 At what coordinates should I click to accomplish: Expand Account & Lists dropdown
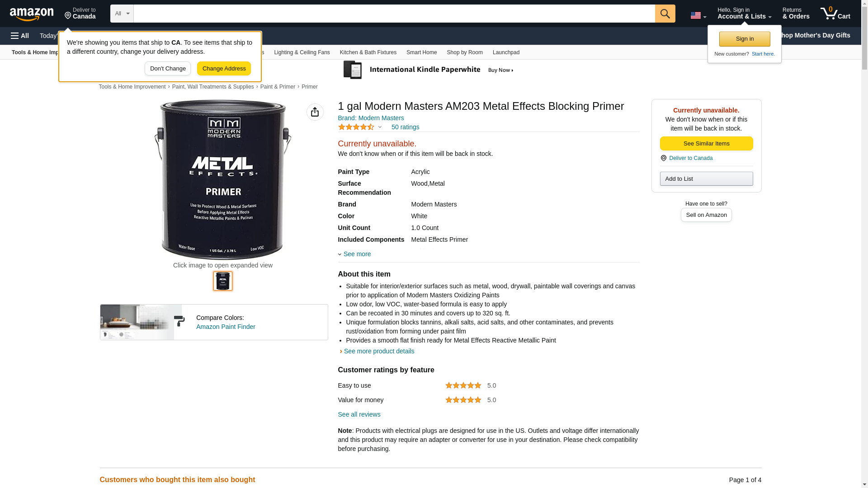tap(744, 14)
